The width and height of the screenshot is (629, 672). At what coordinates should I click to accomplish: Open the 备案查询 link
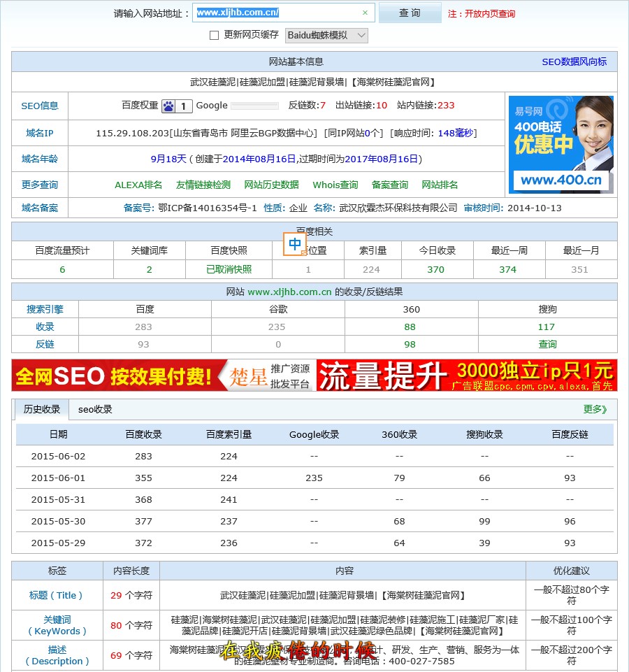(389, 185)
